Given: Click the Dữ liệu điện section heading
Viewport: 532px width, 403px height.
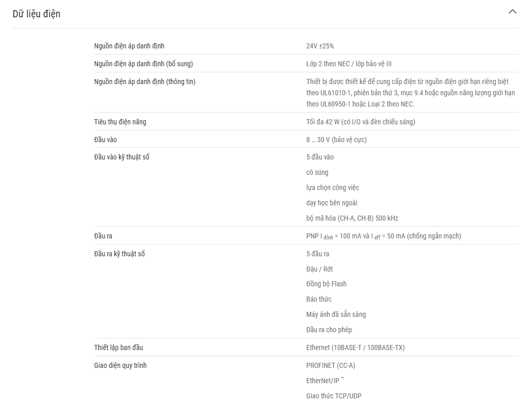Looking at the screenshot, I should (36, 14).
